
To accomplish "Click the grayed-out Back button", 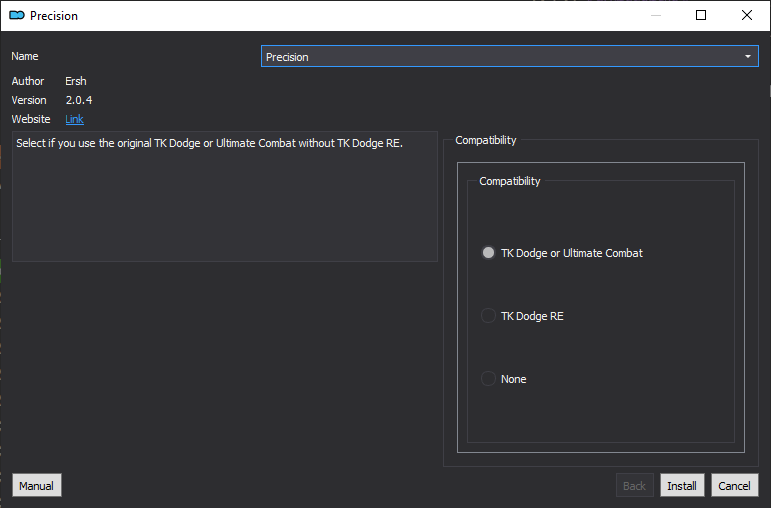I will pyautogui.click(x=634, y=485).
